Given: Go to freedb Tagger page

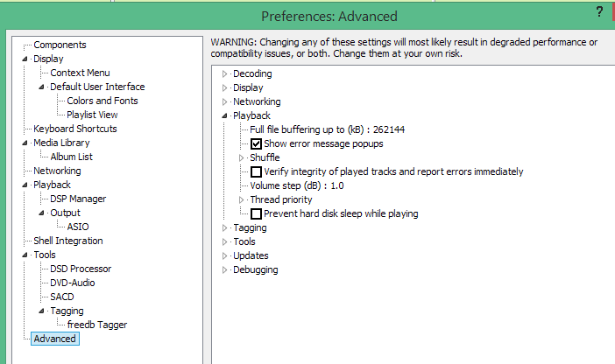Looking at the screenshot, I should 96,325.
